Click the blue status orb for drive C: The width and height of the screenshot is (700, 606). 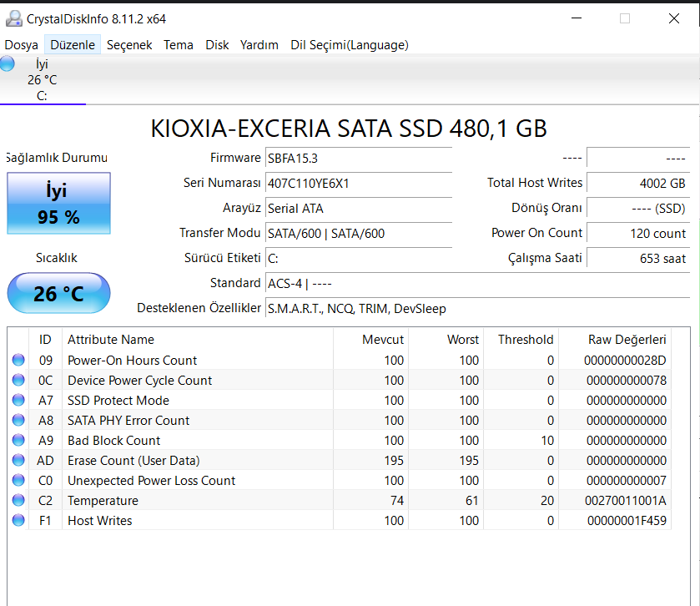[8, 64]
